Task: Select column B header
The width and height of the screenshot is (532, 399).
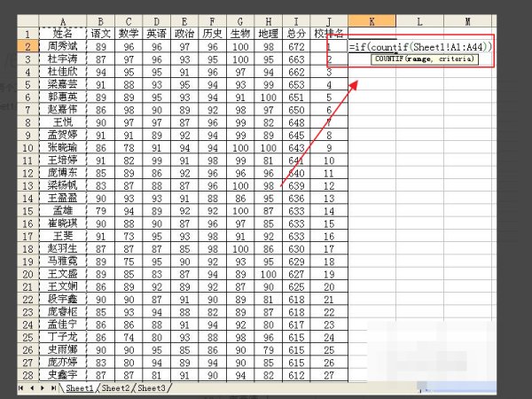Action: [x=101, y=21]
